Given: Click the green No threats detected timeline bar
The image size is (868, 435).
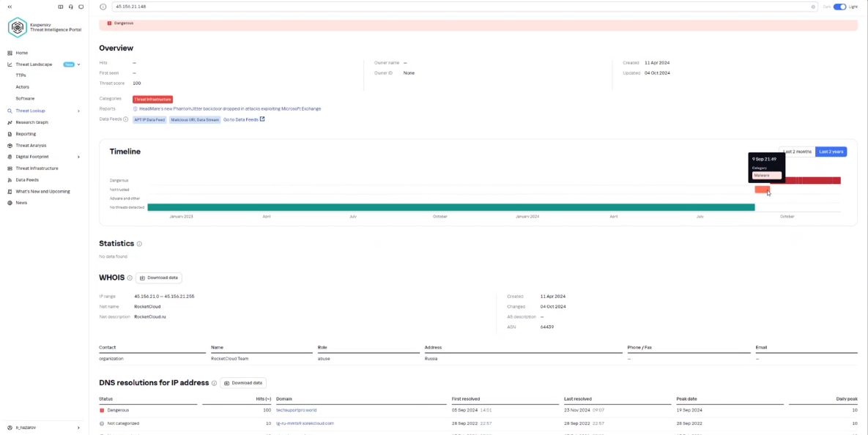Looking at the screenshot, I should tap(451, 207).
